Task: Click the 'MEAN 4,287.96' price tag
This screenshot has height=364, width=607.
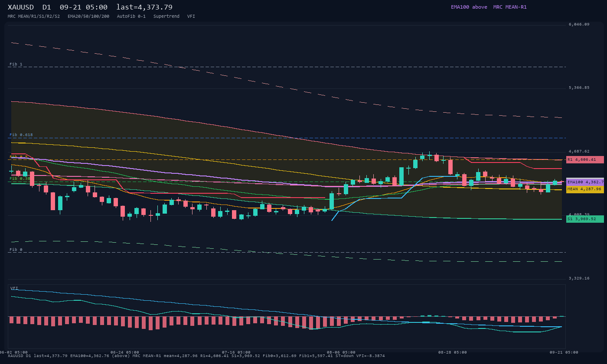Action: 585,189
